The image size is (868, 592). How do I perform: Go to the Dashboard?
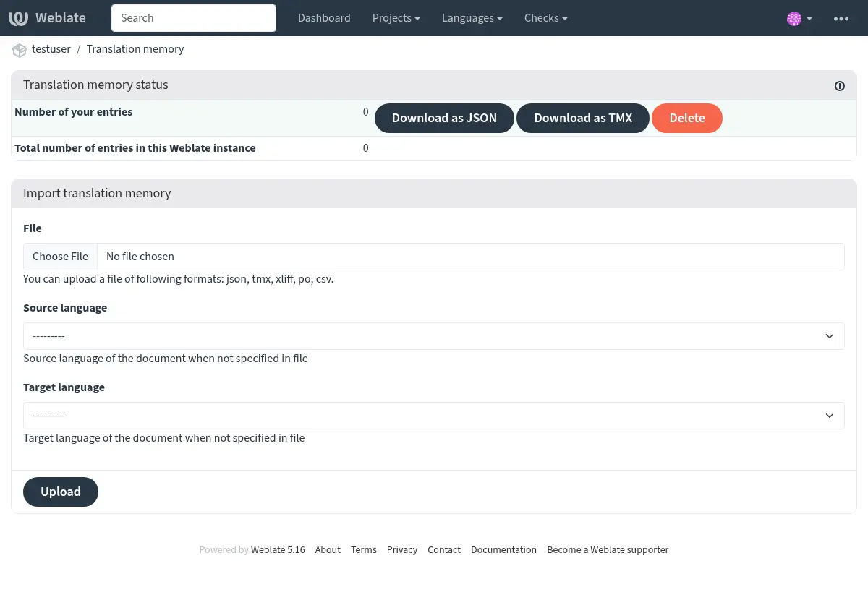(x=324, y=18)
